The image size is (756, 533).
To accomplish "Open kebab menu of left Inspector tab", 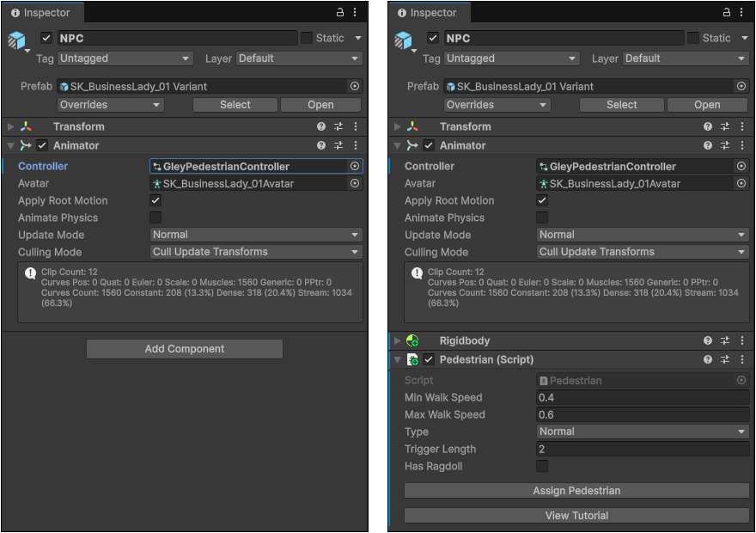I will [355, 12].
